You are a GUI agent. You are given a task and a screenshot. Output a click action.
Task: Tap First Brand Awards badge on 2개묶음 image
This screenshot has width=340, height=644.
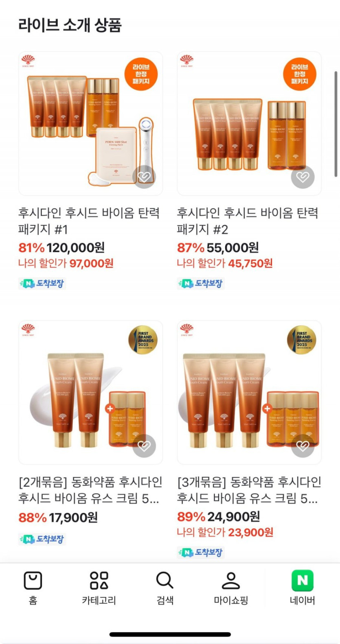[x=143, y=340]
